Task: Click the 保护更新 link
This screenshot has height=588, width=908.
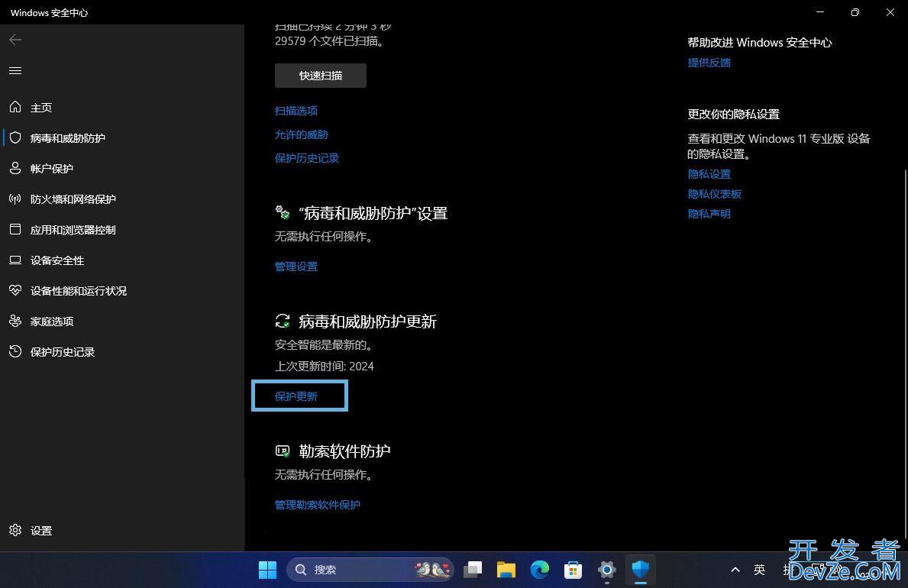Action: [x=296, y=396]
